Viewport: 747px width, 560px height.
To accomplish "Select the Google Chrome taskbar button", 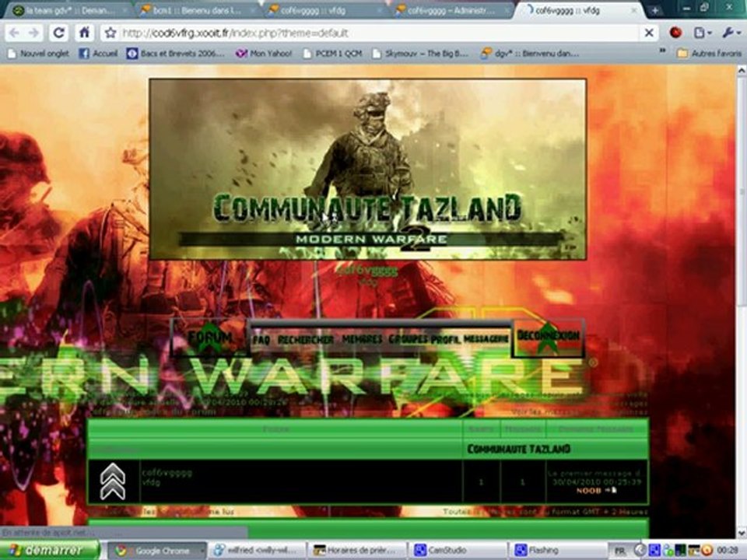I will click(x=157, y=551).
